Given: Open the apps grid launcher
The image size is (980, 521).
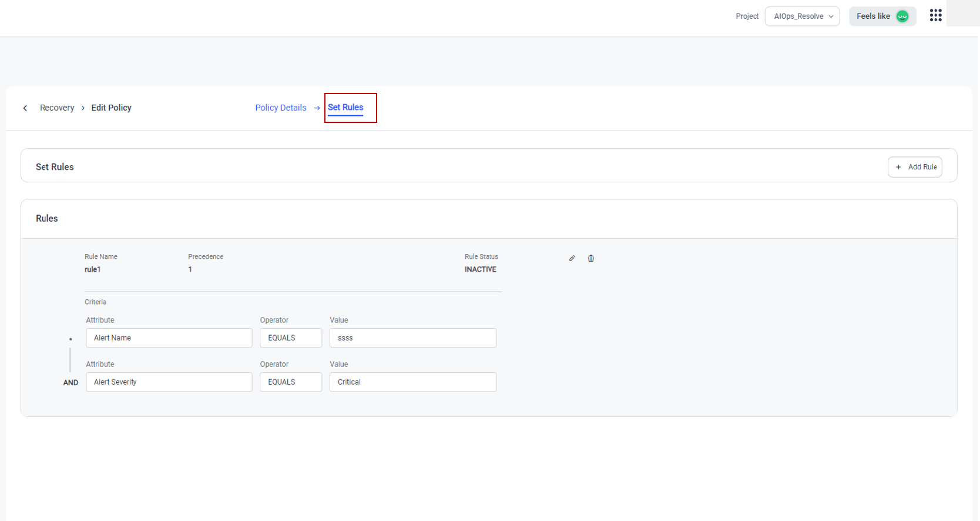Looking at the screenshot, I should click(935, 15).
